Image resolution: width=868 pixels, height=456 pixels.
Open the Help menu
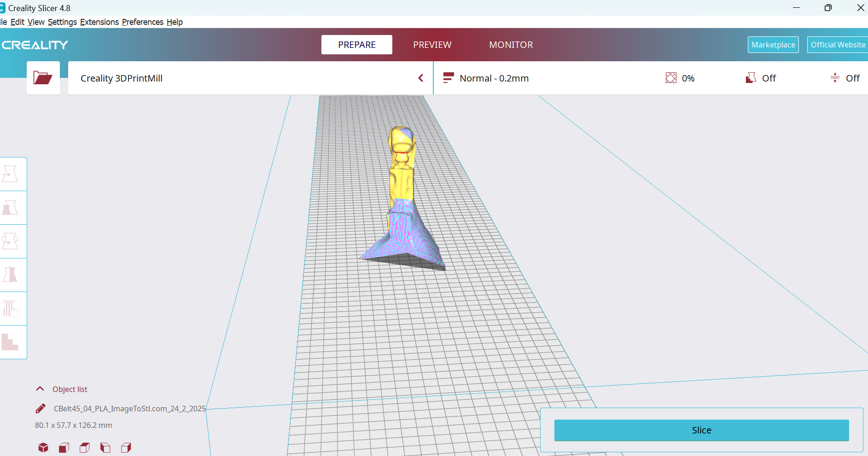click(x=175, y=22)
